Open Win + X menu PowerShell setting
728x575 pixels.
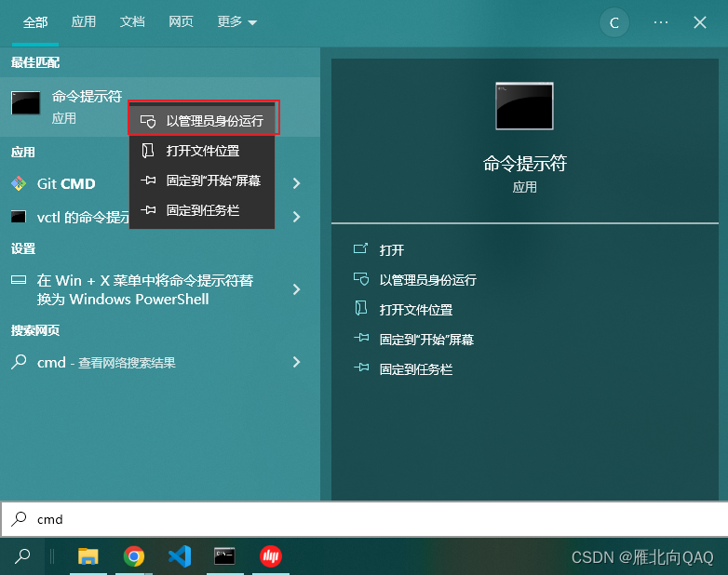tap(145, 289)
